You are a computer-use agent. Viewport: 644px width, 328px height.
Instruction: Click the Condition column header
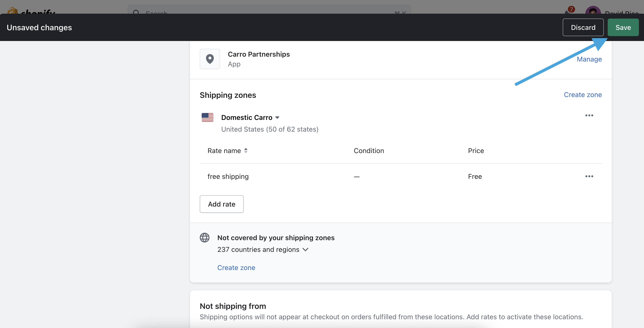(x=368, y=151)
